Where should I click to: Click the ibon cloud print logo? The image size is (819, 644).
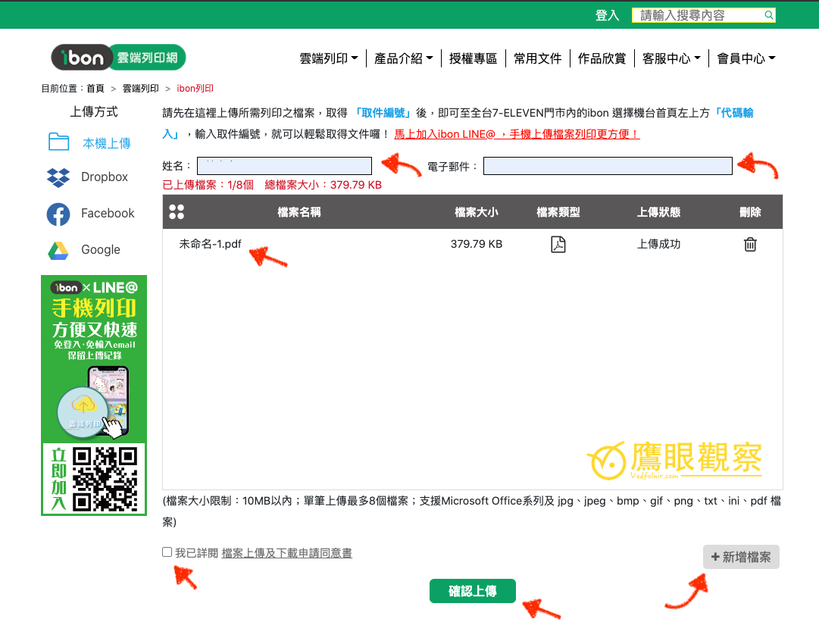(118, 58)
